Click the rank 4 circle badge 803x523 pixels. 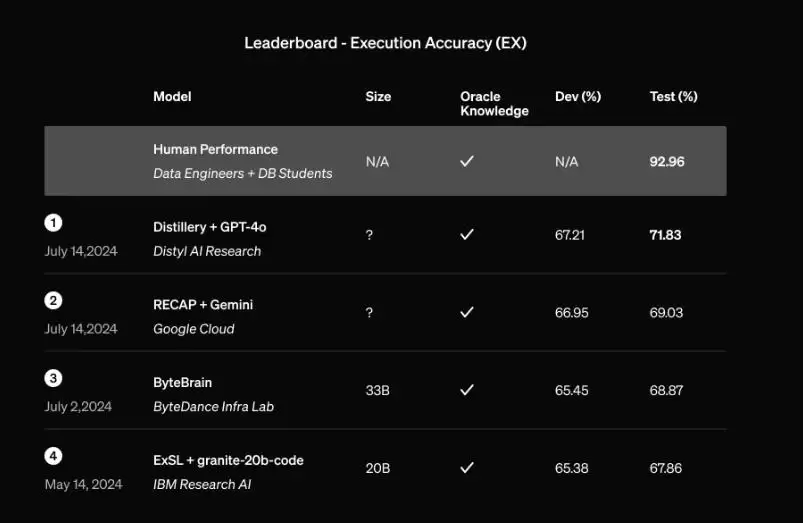53,456
